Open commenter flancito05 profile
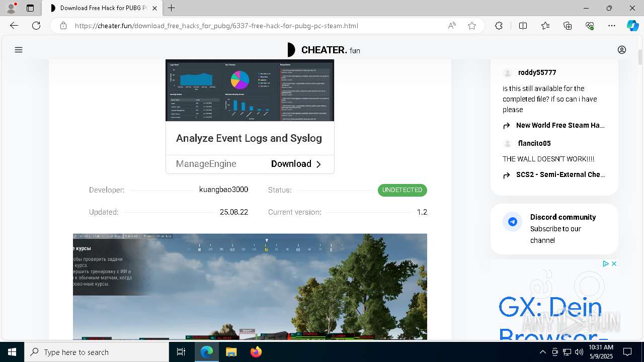Screen dimensions: 644x362 tap(534, 143)
